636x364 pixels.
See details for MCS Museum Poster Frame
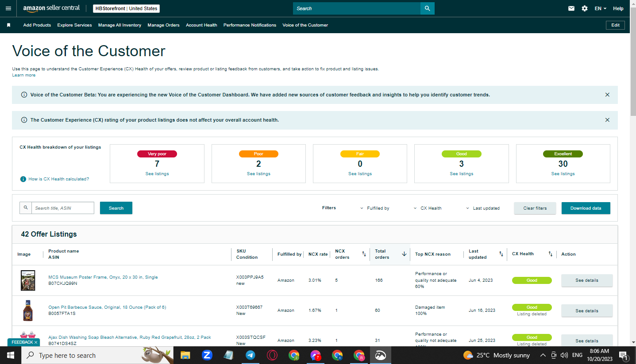point(587,280)
